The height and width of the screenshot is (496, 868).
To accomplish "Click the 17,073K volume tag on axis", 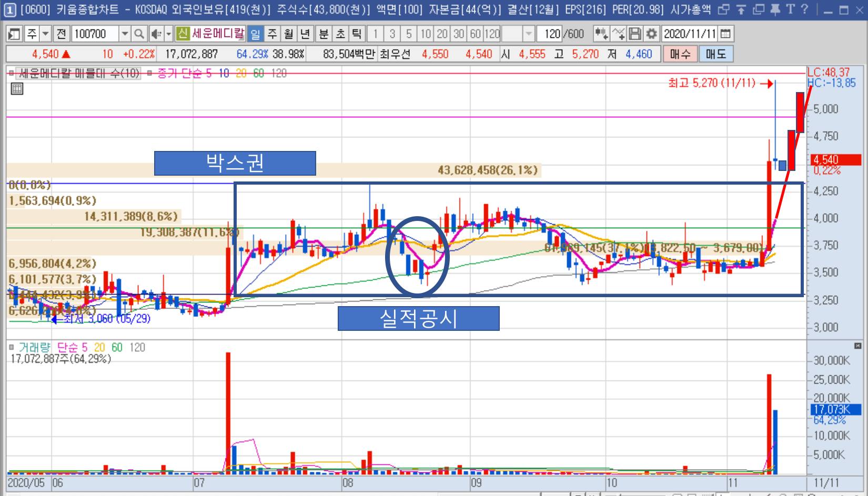I will (x=836, y=410).
